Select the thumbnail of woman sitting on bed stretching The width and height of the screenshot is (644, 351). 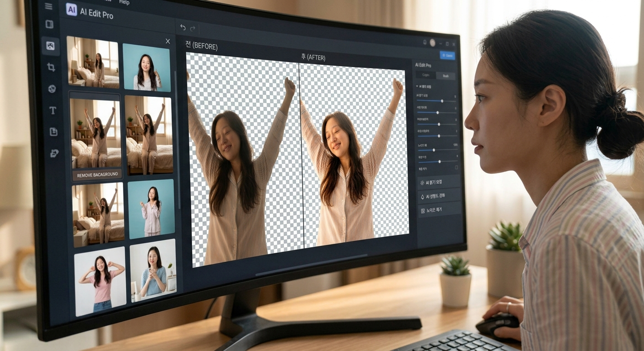tap(98, 214)
